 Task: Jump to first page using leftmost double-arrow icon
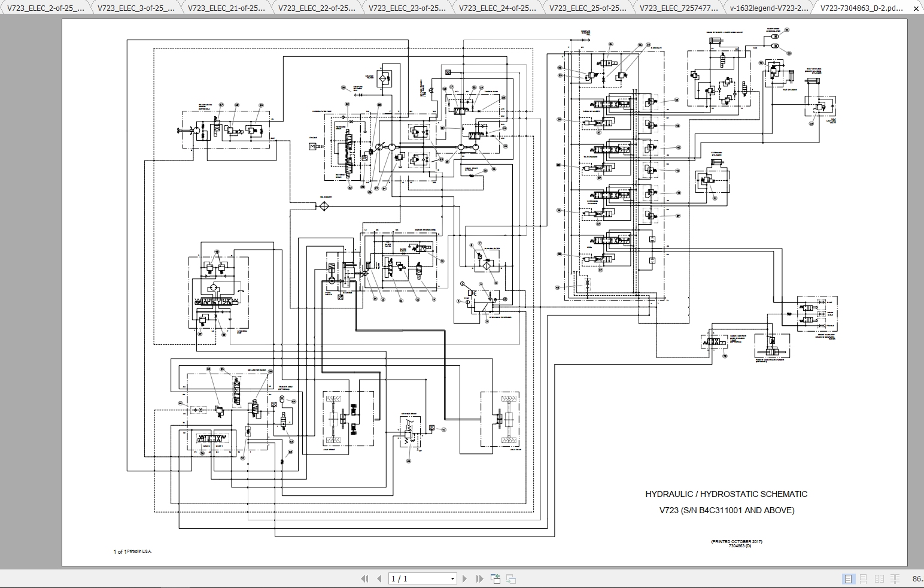pyautogui.click(x=366, y=578)
